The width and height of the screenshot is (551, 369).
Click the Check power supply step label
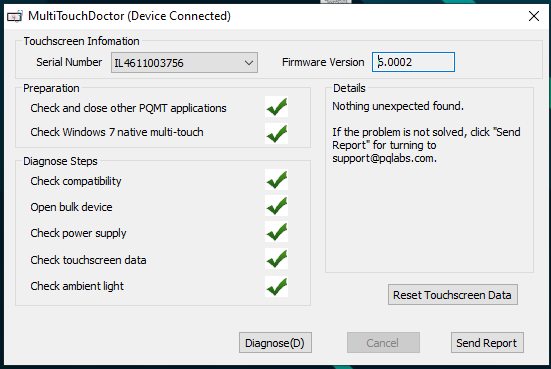click(78, 233)
